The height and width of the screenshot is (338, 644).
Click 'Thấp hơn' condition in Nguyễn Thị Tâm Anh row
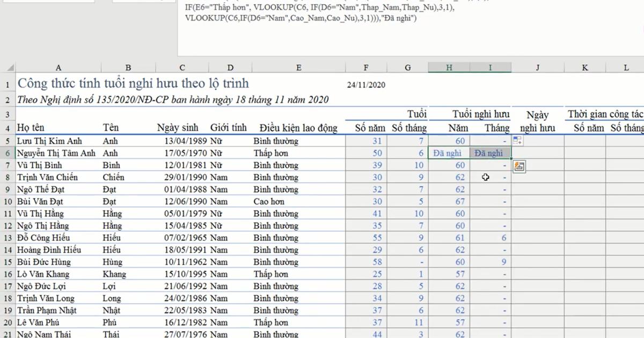[271, 153]
